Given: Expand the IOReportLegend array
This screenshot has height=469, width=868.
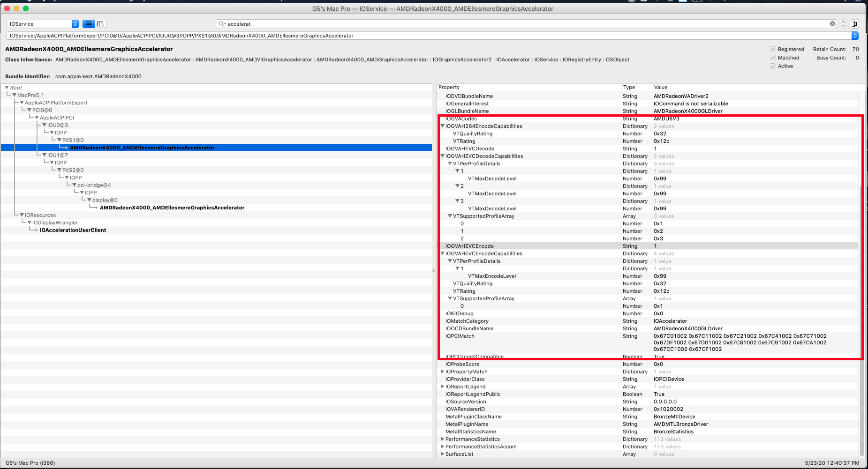Looking at the screenshot, I should tap(442, 387).
